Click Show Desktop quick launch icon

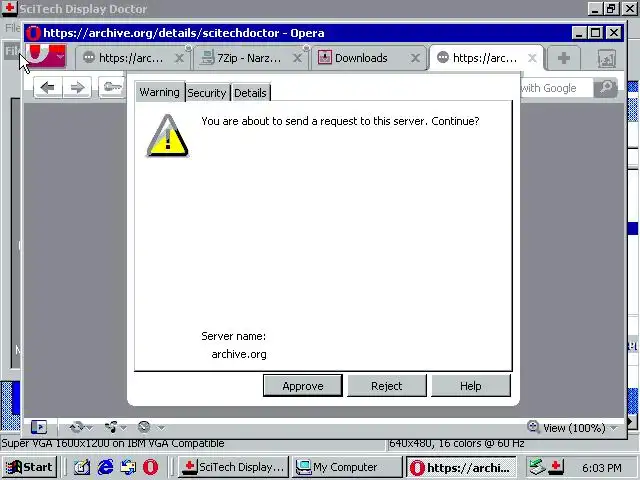82,467
